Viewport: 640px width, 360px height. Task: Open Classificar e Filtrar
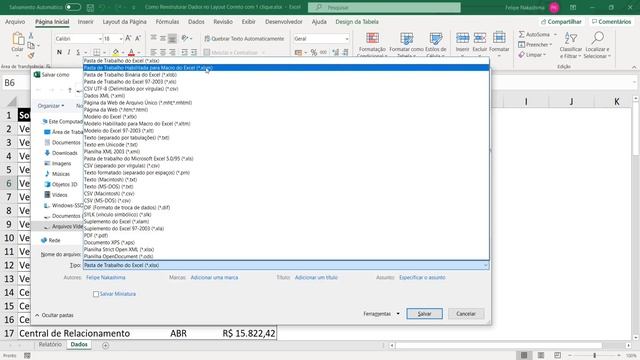[571, 45]
